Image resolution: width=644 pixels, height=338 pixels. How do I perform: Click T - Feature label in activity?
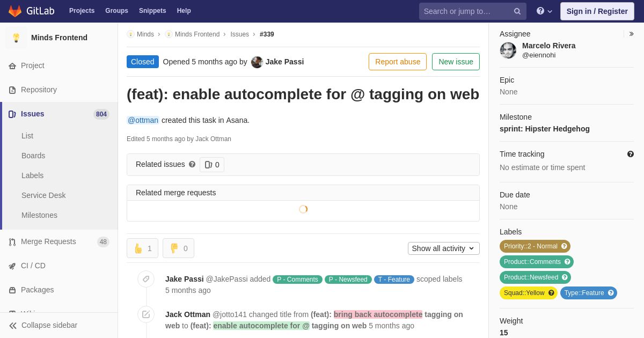pos(394,280)
